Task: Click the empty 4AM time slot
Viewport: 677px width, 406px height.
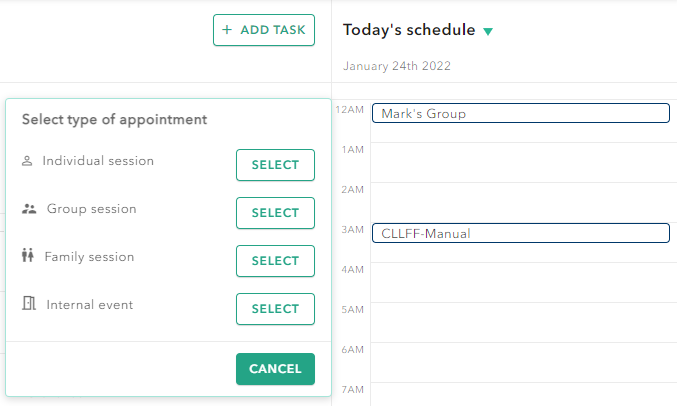Action: pos(520,282)
